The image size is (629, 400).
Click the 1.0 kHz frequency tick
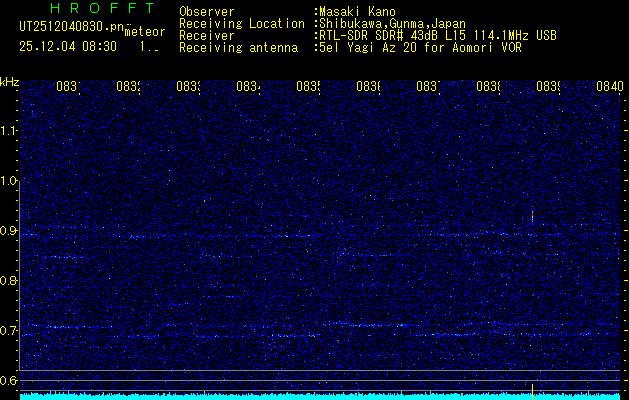tap(9, 181)
